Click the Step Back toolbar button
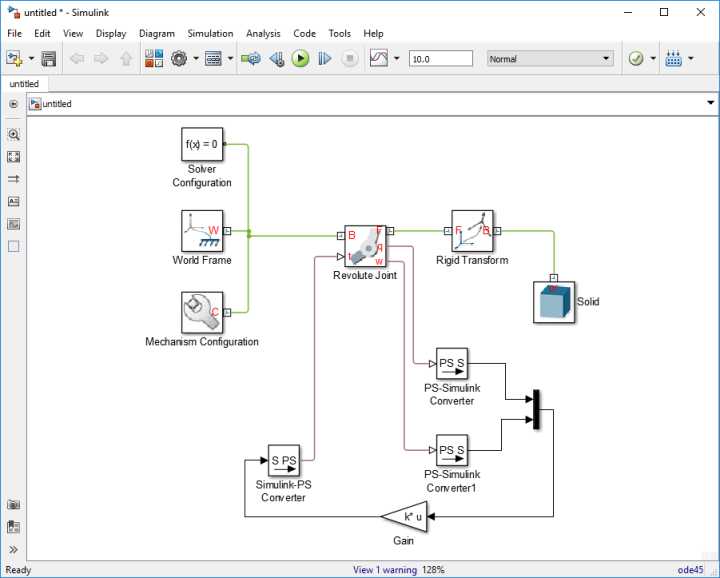Screen dimensions: 720x578 point(277,59)
